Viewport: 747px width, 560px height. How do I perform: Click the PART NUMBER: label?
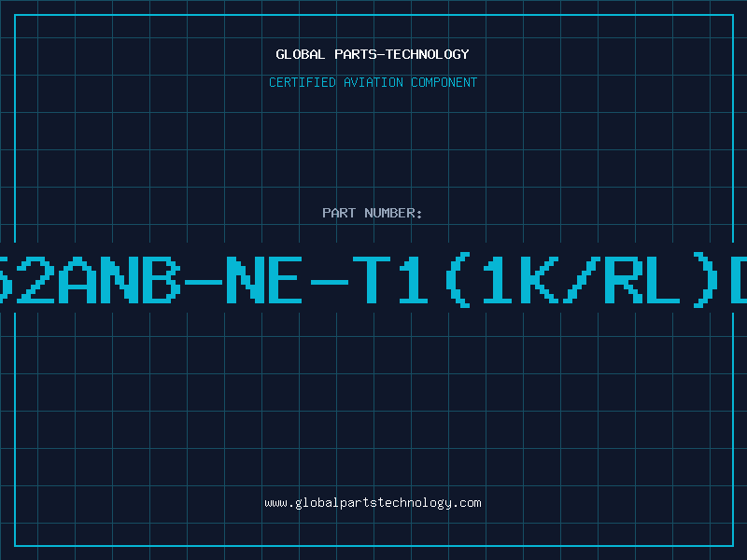(x=373, y=213)
